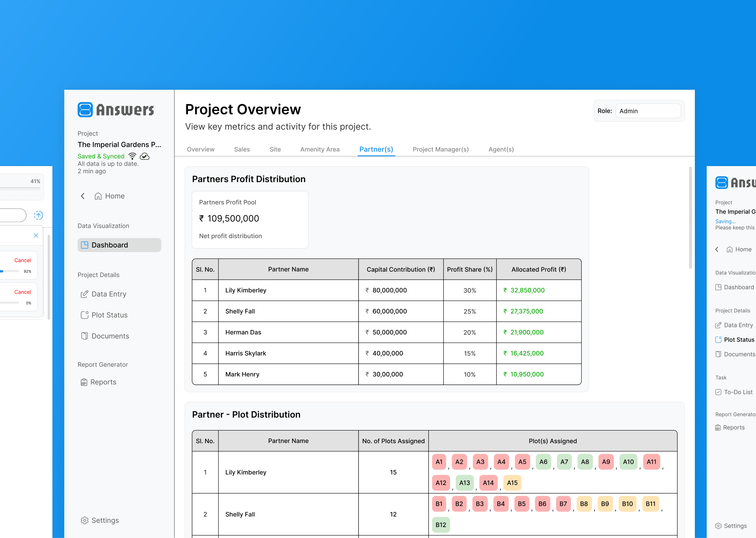This screenshot has height=538, width=756.
Task: Cancel the upload at 92% in left window
Action: (x=23, y=260)
